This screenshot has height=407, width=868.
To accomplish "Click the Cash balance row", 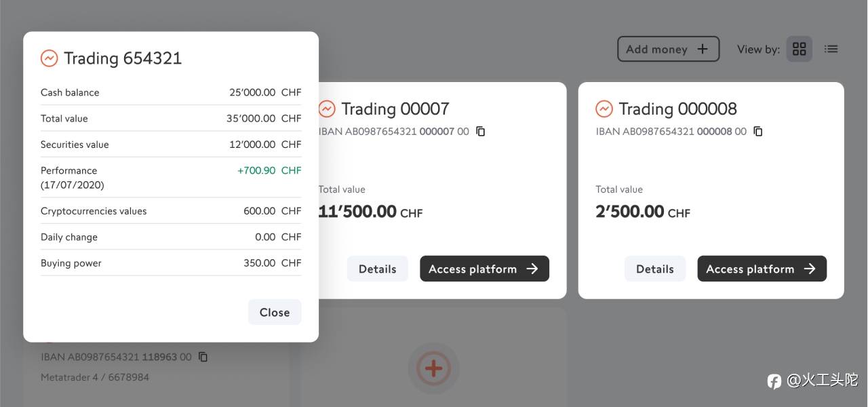I will point(171,92).
